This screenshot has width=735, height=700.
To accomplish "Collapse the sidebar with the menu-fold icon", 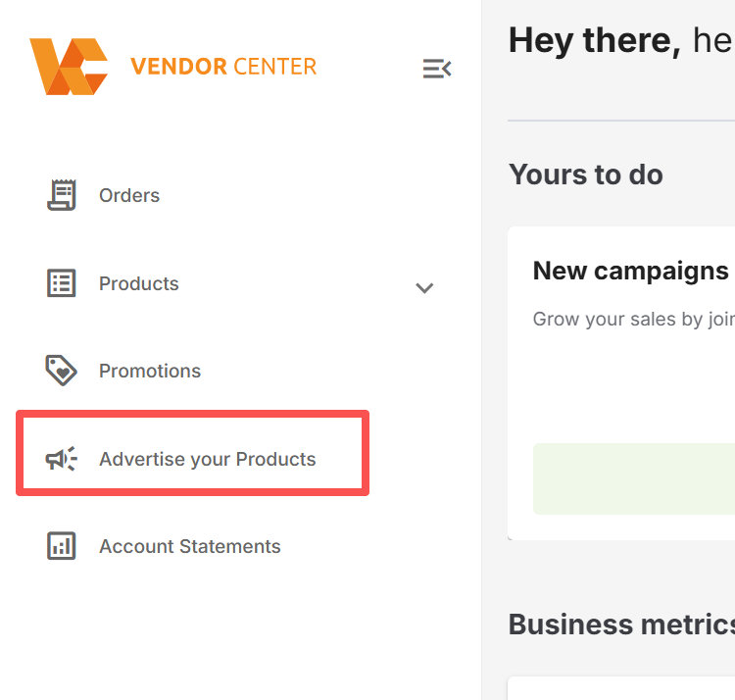I will [437, 69].
